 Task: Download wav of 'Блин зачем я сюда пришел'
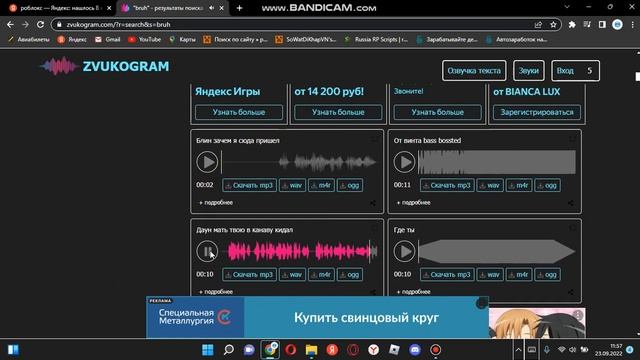coord(292,185)
